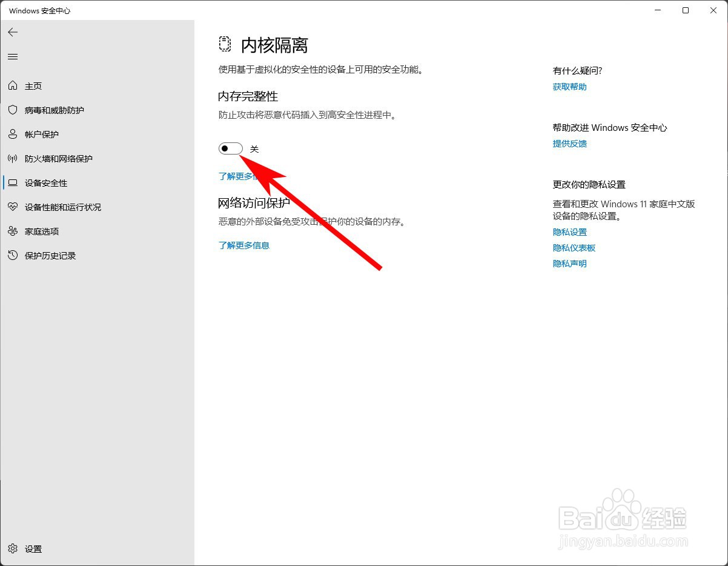The width and height of the screenshot is (728, 566).
Task: Click the 网络访问保护 section title
Action: (254, 203)
